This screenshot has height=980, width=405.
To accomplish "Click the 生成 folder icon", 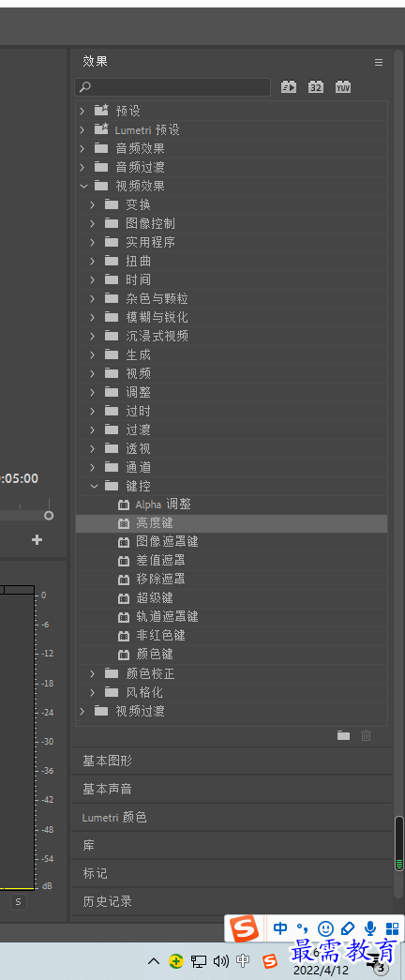I will pos(112,354).
